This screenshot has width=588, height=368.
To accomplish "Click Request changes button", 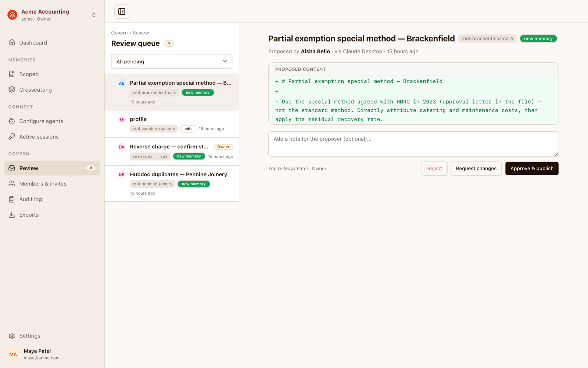I will 476,169.
